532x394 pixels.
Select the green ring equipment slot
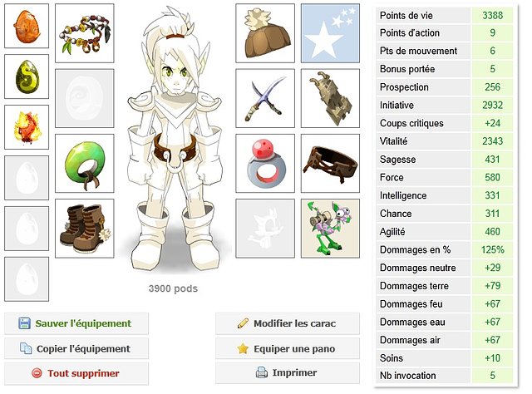pos(85,164)
